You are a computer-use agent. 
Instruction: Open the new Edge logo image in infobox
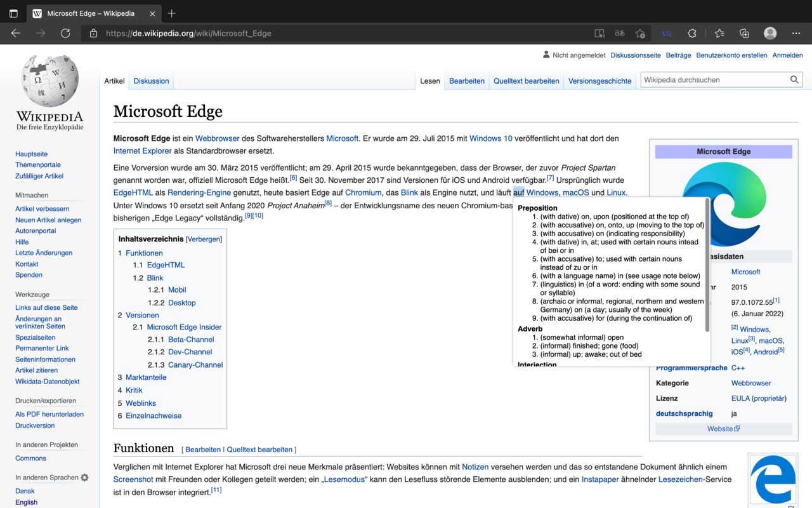click(x=724, y=204)
